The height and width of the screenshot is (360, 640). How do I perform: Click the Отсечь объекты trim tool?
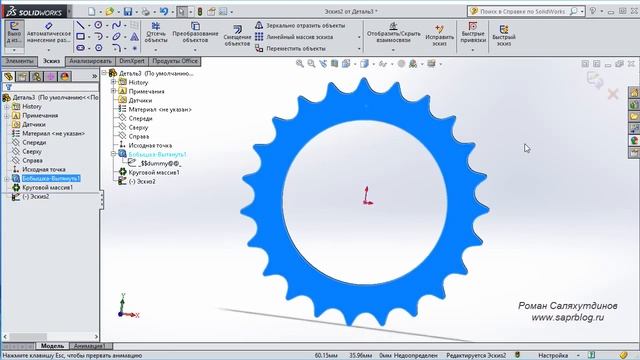tap(156, 33)
